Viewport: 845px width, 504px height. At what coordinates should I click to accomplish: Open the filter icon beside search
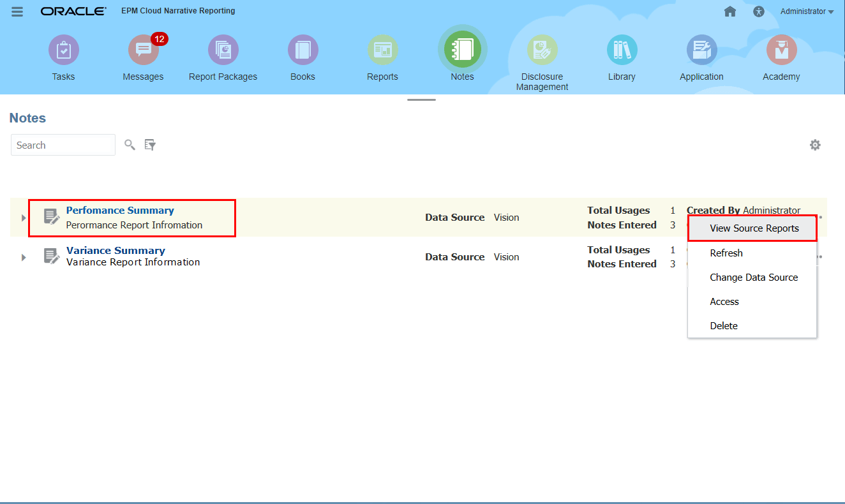pyautogui.click(x=150, y=145)
